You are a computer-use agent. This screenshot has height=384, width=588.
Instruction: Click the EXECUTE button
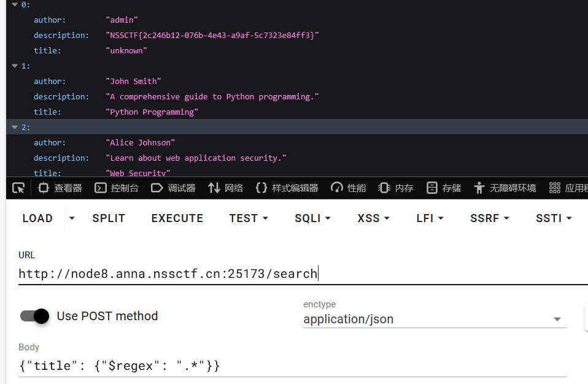177,218
